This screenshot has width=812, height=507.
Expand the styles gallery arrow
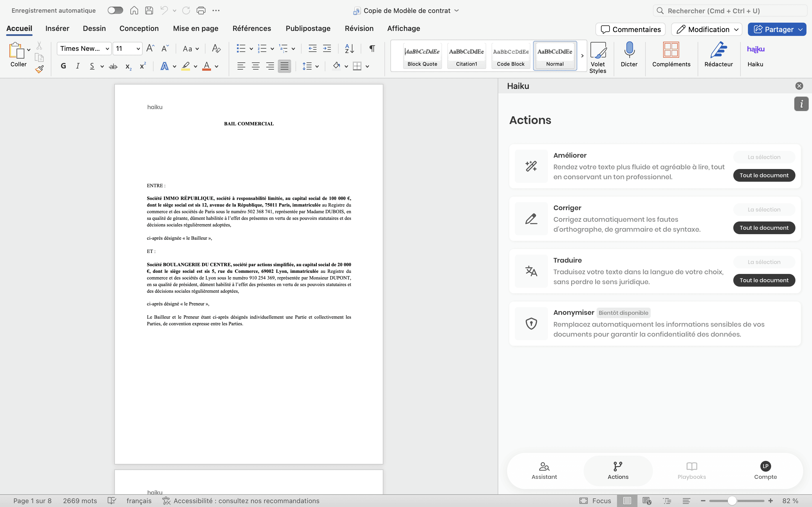[x=582, y=56]
